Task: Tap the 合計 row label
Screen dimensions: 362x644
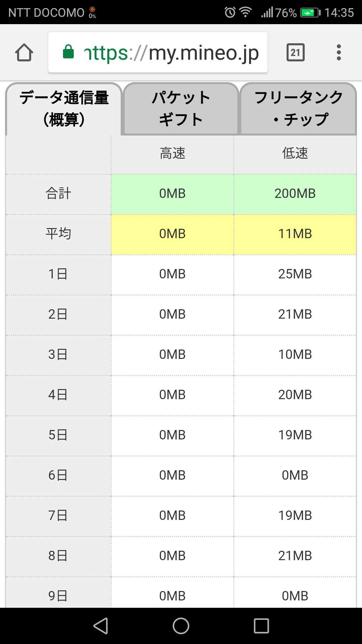Action: coord(58,194)
